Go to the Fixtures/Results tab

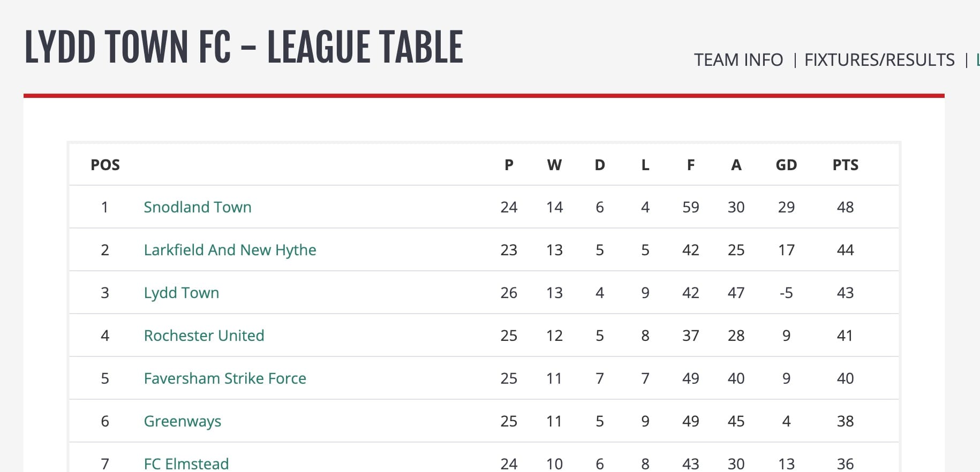(x=879, y=60)
